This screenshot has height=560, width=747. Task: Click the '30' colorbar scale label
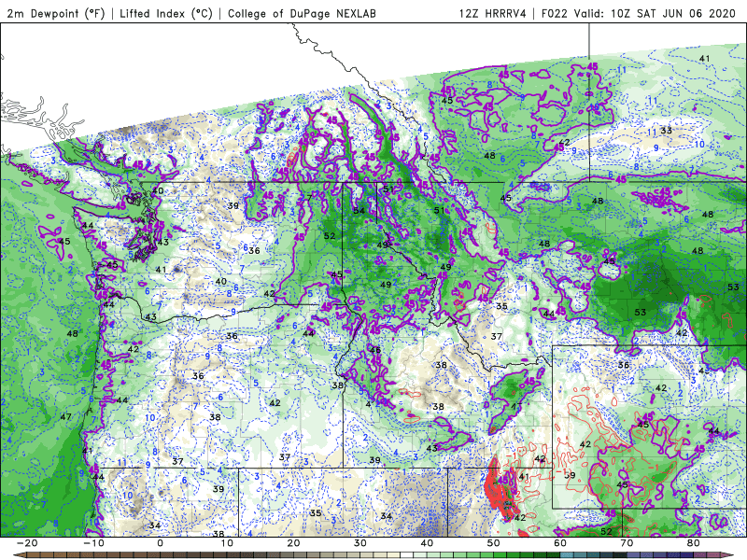pyautogui.click(x=360, y=543)
